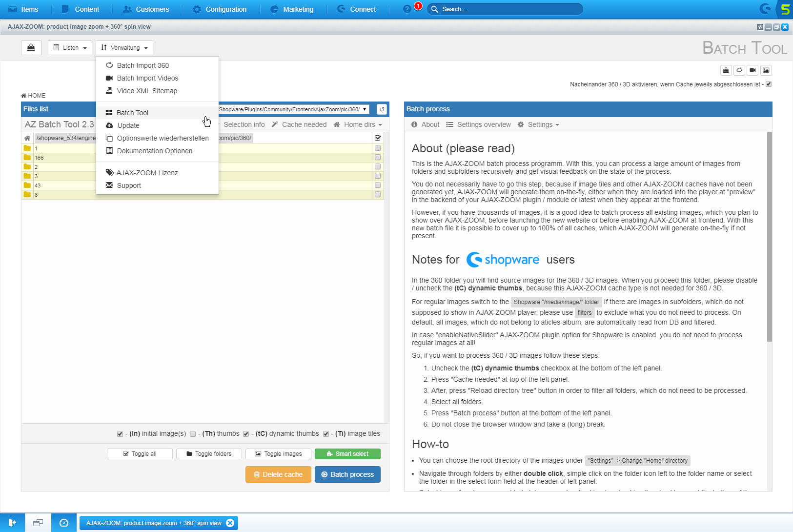Screen dimensions: 793x532
Task: Enable the (Th) thumbs checkbox
Action: coord(193,434)
